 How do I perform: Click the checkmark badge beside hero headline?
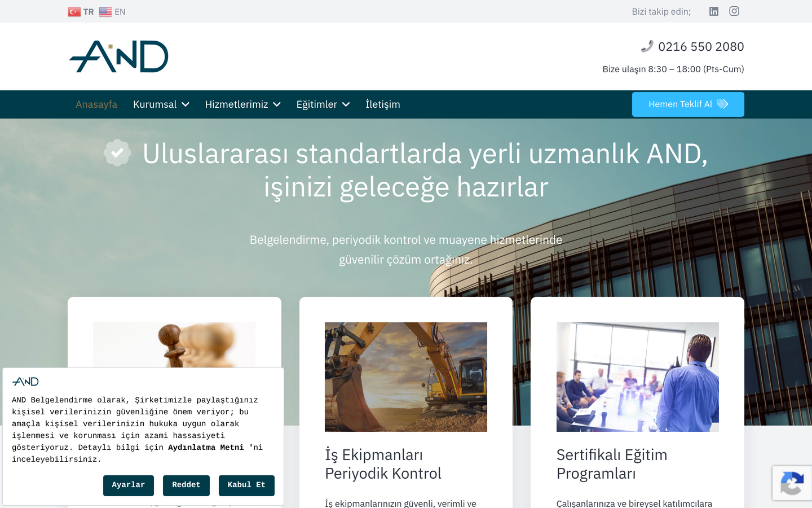[x=117, y=152]
